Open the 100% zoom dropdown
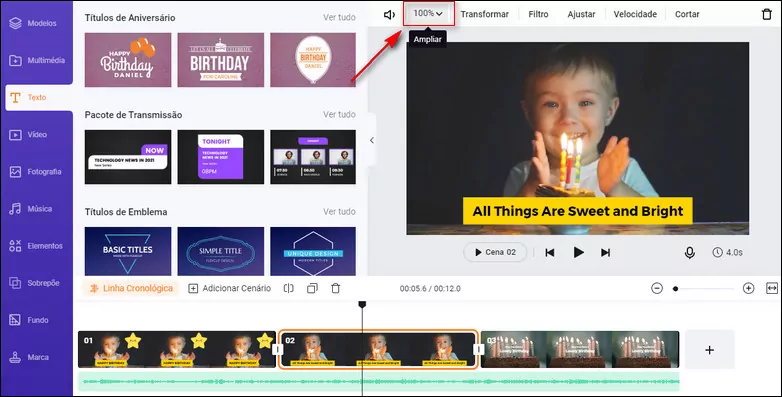Screen dimensions: 782x397 pyautogui.click(x=428, y=13)
